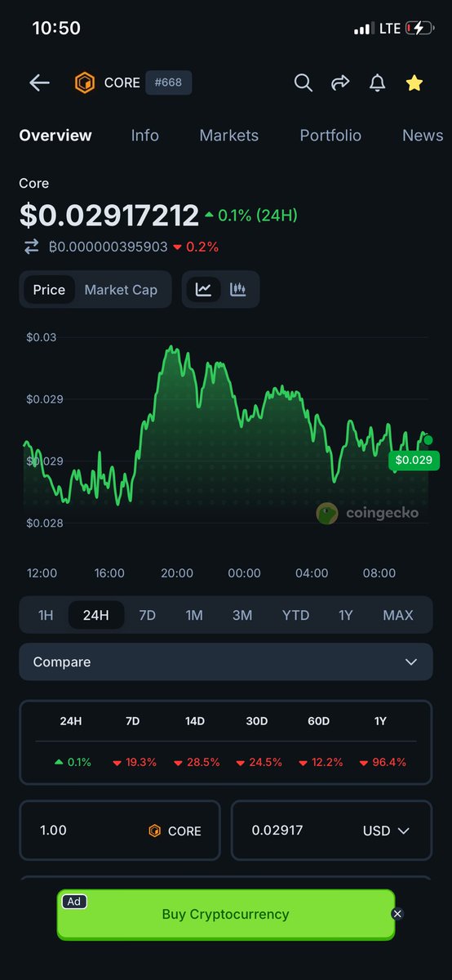This screenshot has width=452, height=980.
Task: Tap the orange CORE coin logo
Action: click(x=85, y=82)
